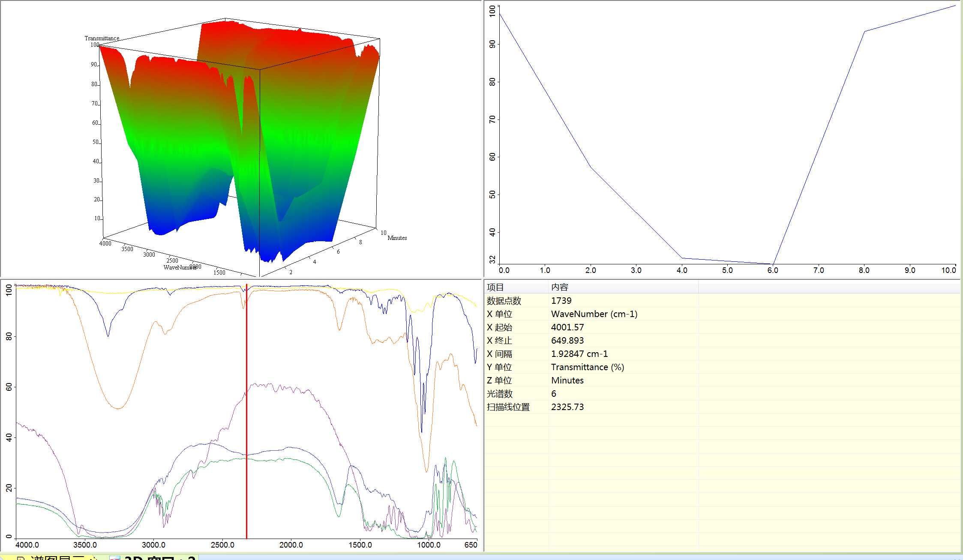Click the 2500.0 tick on the spectrum x-axis
Viewport: 963px width, 560px height.
pos(222,545)
